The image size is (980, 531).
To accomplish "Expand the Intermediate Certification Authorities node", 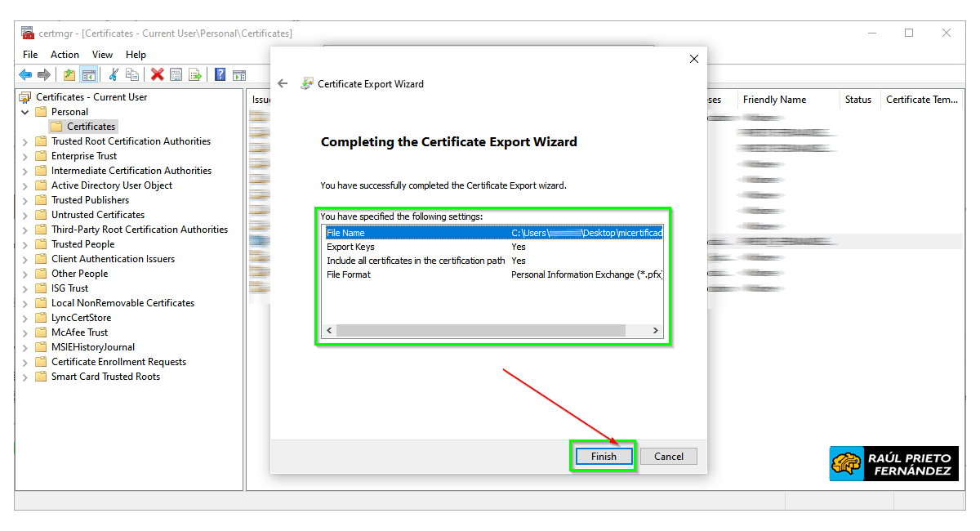I will click(25, 171).
